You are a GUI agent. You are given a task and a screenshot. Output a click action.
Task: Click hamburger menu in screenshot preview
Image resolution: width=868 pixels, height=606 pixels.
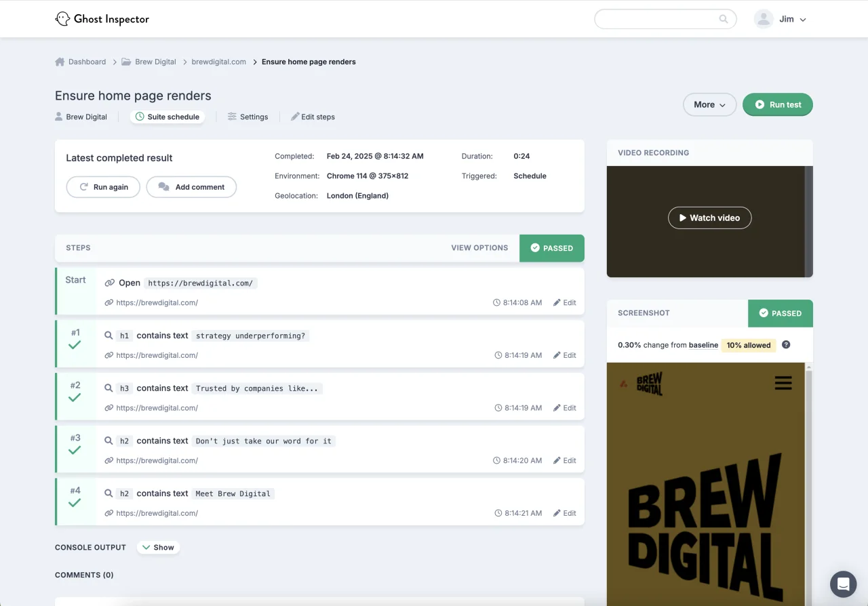(x=783, y=384)
